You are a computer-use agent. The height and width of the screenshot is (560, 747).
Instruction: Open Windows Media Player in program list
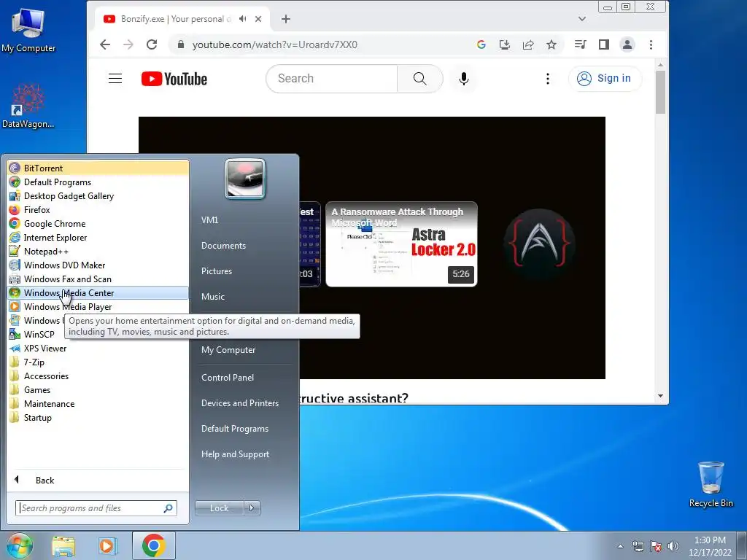pyautogui.click(x=98, y=307)
